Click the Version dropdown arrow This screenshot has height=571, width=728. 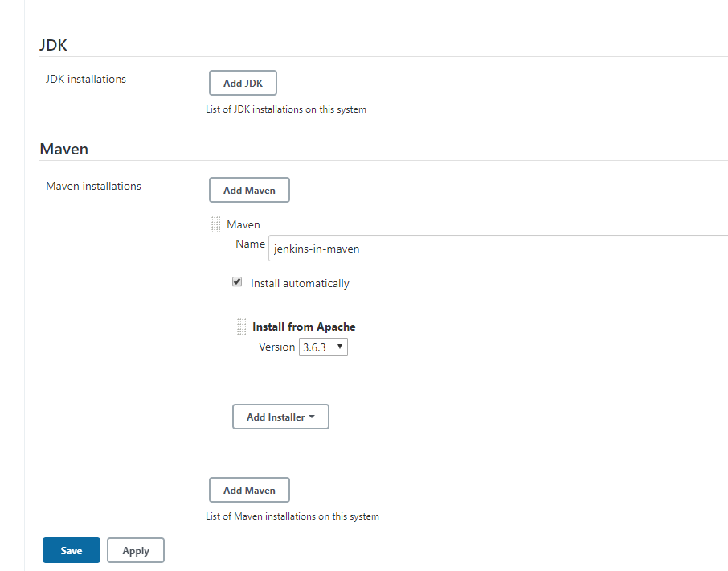coord(340,347)
